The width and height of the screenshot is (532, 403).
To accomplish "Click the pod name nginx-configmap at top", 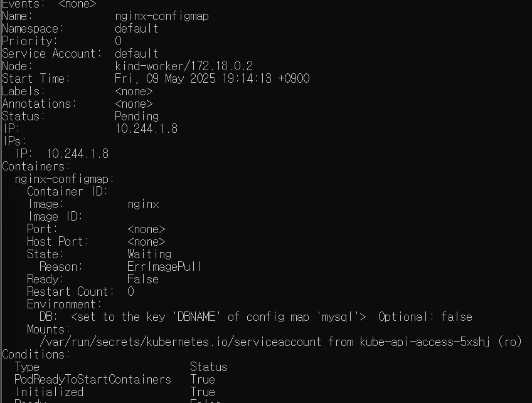I will pos(161,16).
